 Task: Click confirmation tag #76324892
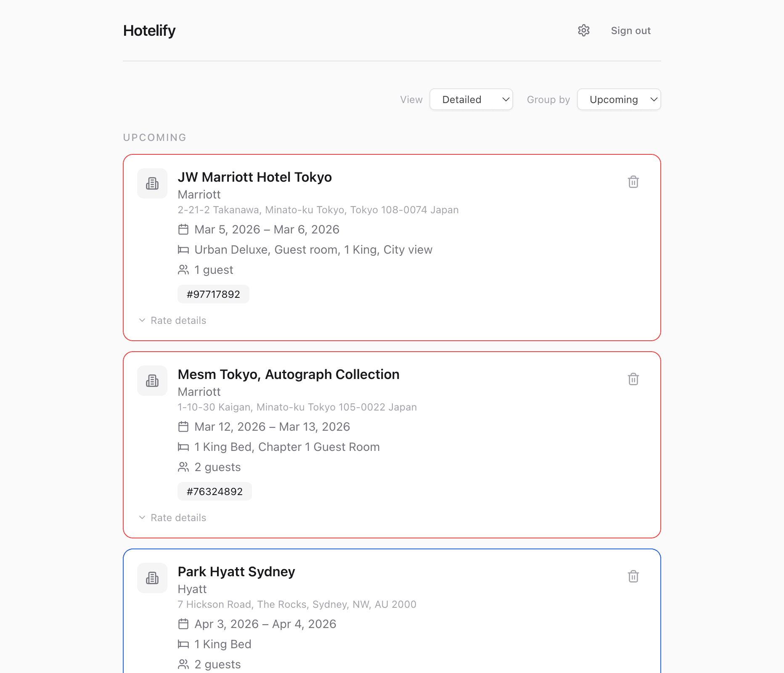click(x=215, y=491)
